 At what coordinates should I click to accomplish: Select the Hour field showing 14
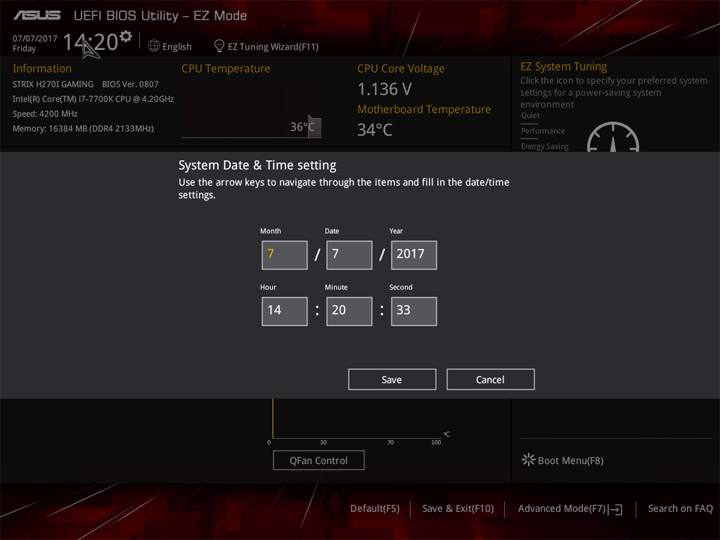pos(285,311)
